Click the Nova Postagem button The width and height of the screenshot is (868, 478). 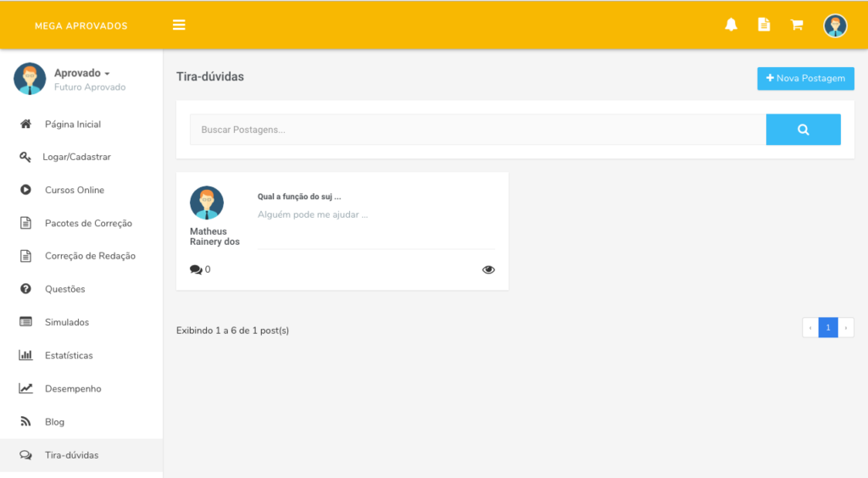click(x=805, y=79)
